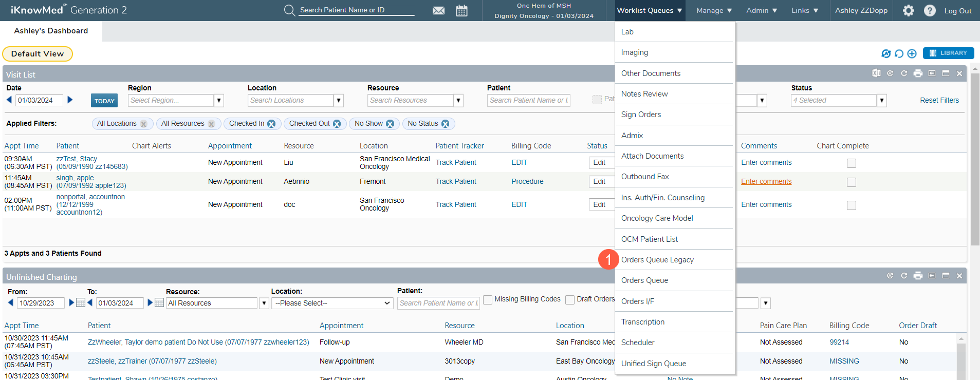The height and width of the screenshot is (380, 980).
Task: Expand the Region dropdown arrow
Action: pos(219,101)
